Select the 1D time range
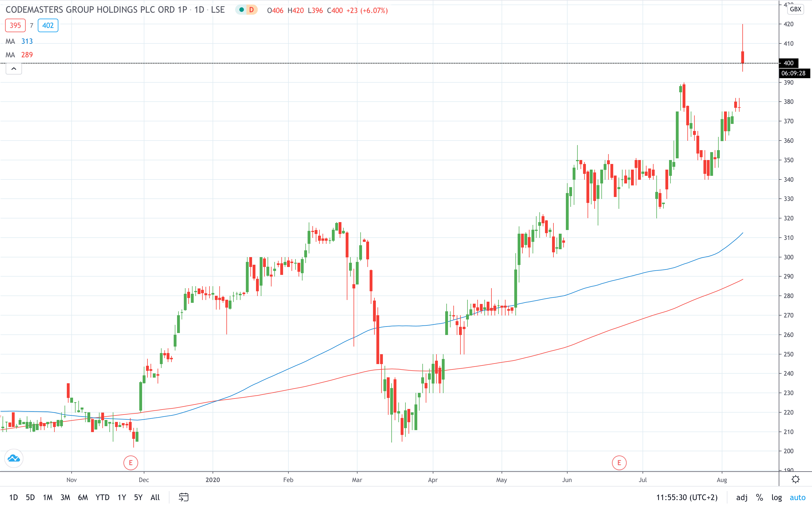Image resolution: width=812 pixels, height=508 pixels. tap(14, 497)
